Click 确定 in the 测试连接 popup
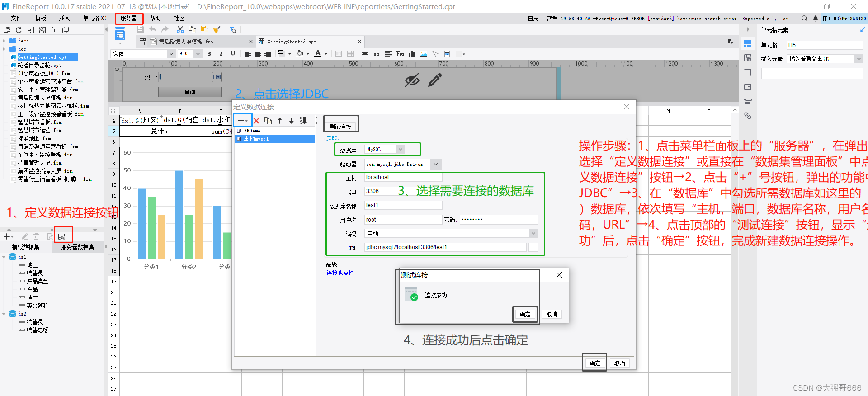Image resolution: width=868 pixels, height=396 pixels. 525,314
